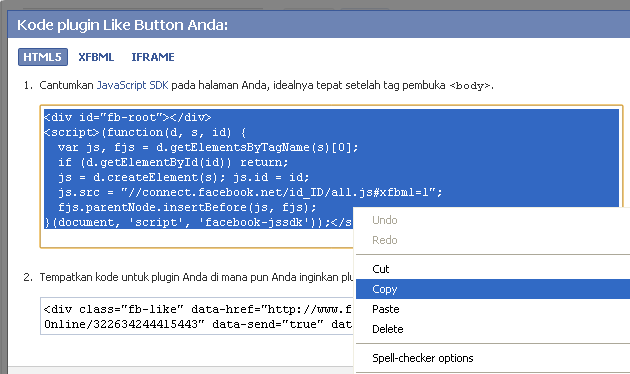
Task: Open the IFRAME tab
Action: click(x=153, y=57)
